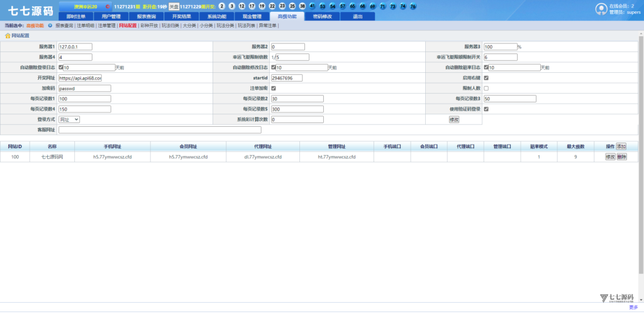Click 删除 button for site 100 row
Viewport: 644px width, 314px height.
tap(621, 157)
